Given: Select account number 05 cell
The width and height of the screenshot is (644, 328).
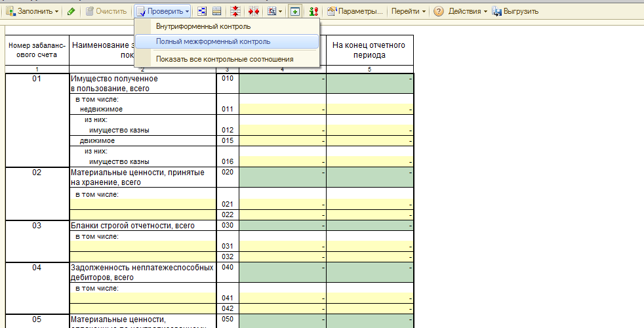Looking at the screenshot, I should pos(37,321).
